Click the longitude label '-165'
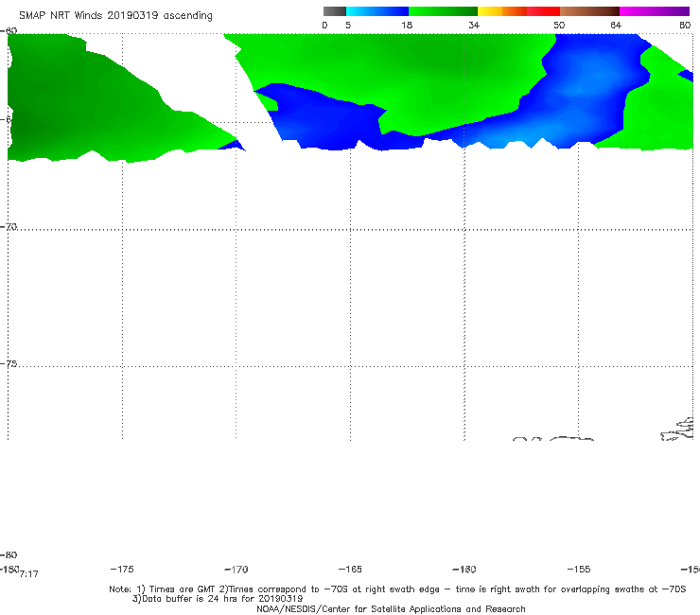The image size is (700, 615). (350, 569)
